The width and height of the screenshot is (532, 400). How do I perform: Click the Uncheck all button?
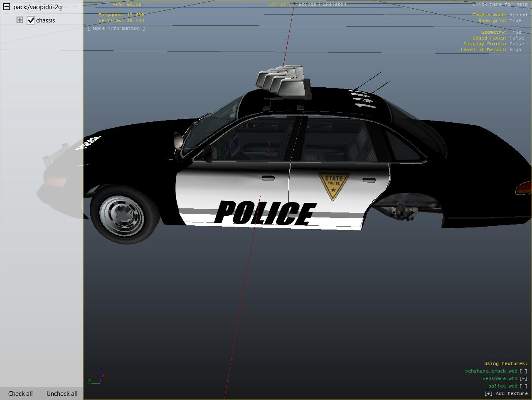click(62, 394)
